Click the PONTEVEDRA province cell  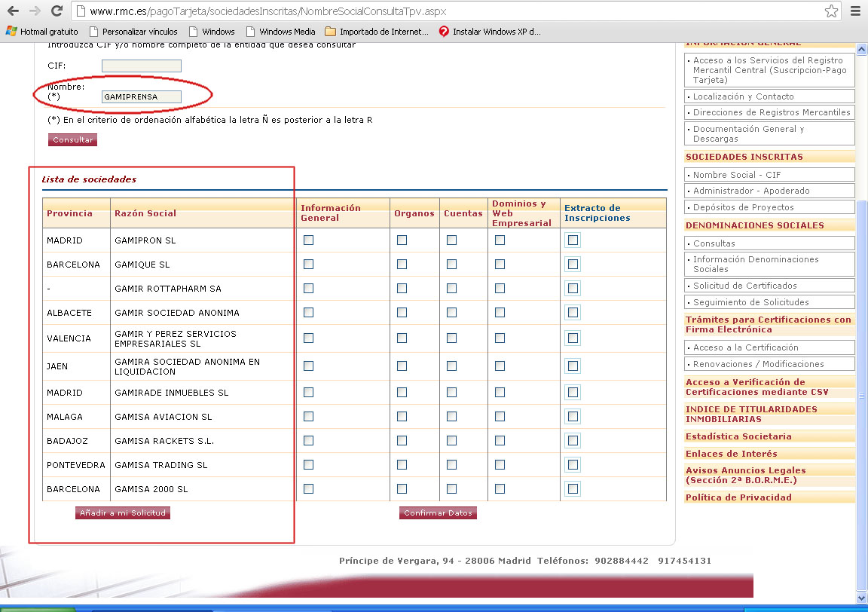(x=76, y=465)
